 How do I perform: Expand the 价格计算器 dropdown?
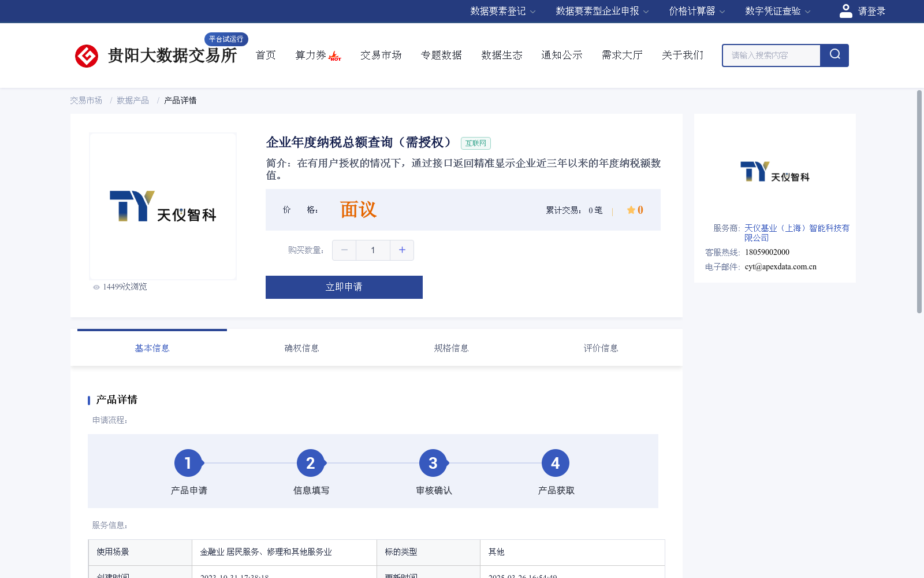point(697,11)
